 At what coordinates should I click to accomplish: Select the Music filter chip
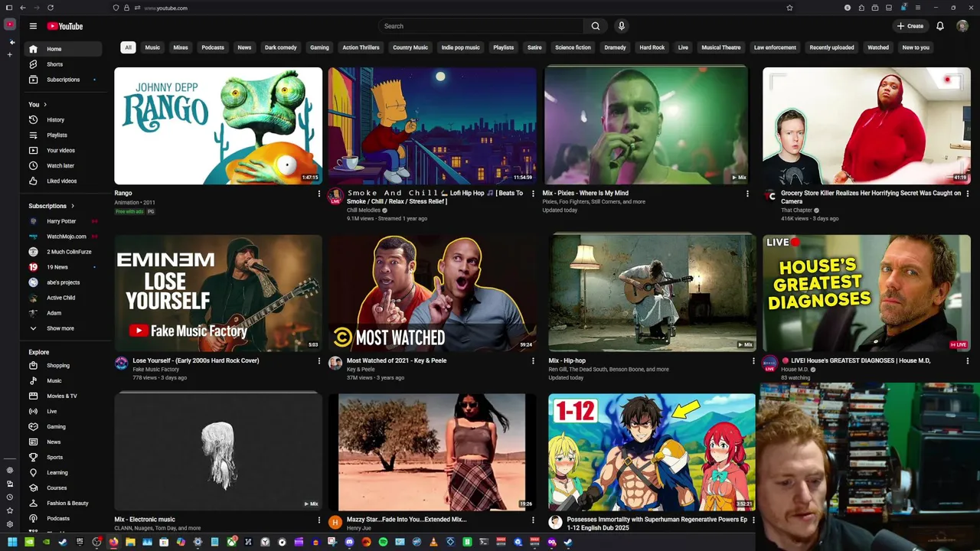coord(152,47)
